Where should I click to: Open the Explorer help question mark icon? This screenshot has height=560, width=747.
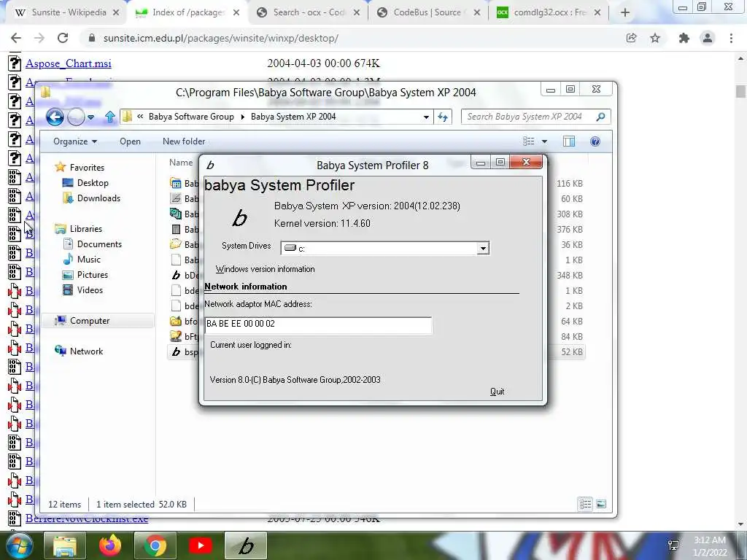[x=595, y=141]
